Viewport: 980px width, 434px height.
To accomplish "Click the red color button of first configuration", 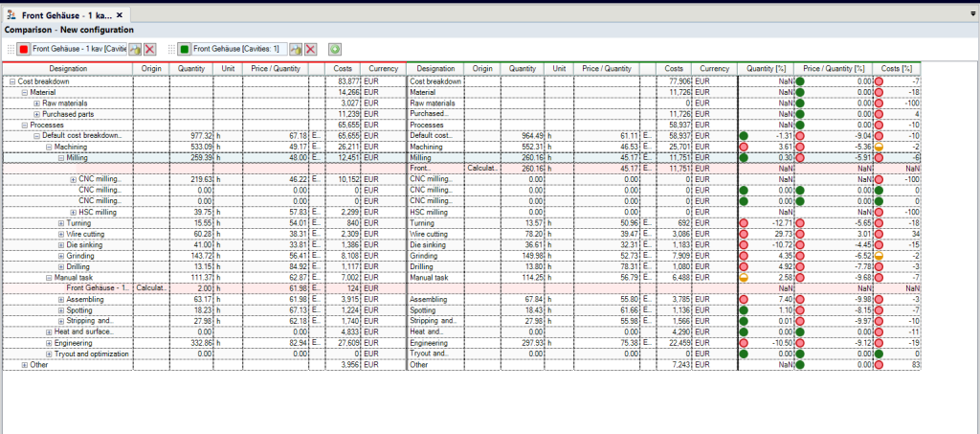I will 24,49.
